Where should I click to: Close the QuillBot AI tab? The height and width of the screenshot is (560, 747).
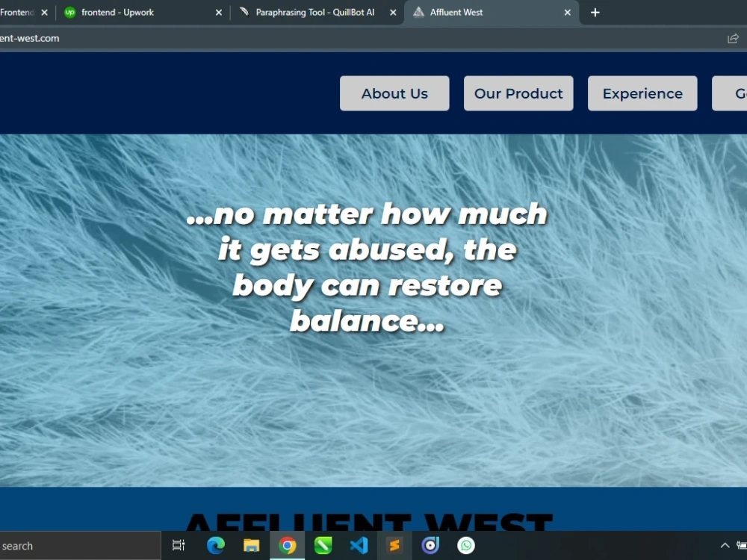393,13
